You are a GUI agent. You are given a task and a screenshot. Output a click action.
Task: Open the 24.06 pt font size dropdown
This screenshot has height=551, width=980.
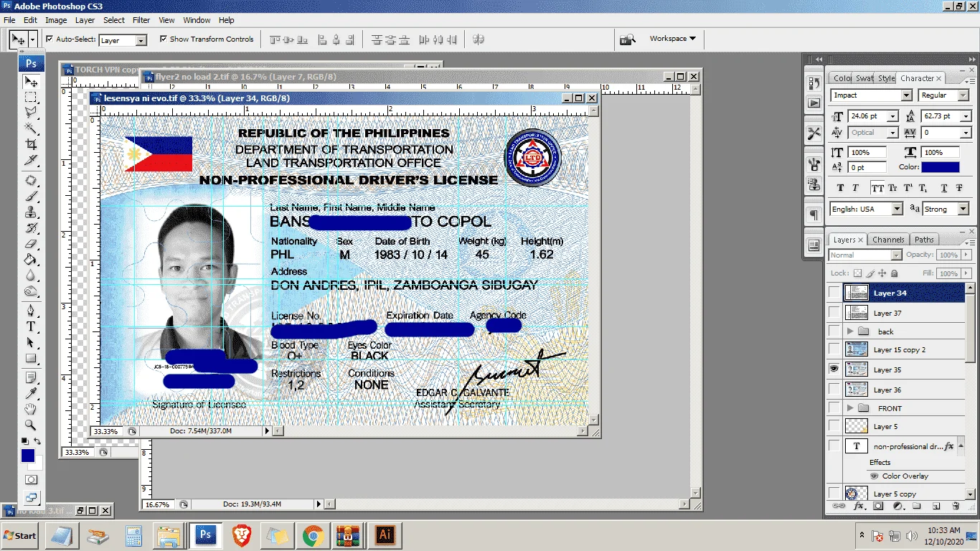(x=892, y=116)
